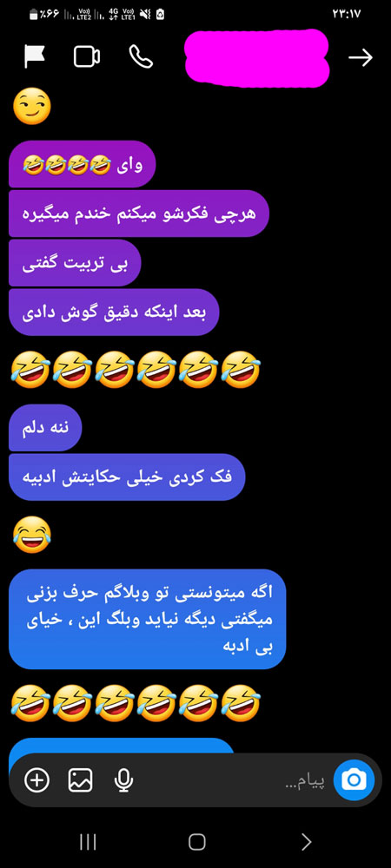Tap the Android back navigation chevron
Image resolution: width=391 pixels, height=868 pixels.
point(306,842)
